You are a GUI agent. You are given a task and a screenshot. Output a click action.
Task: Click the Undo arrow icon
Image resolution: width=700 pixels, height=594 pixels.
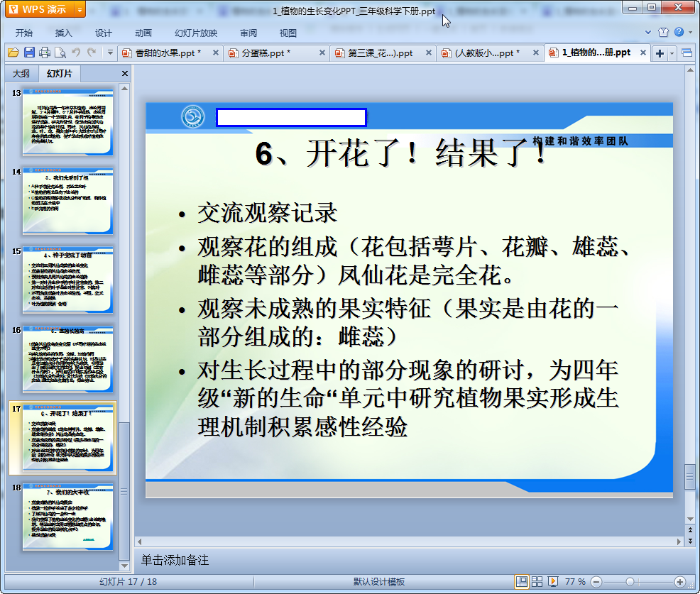coord(76,53)
